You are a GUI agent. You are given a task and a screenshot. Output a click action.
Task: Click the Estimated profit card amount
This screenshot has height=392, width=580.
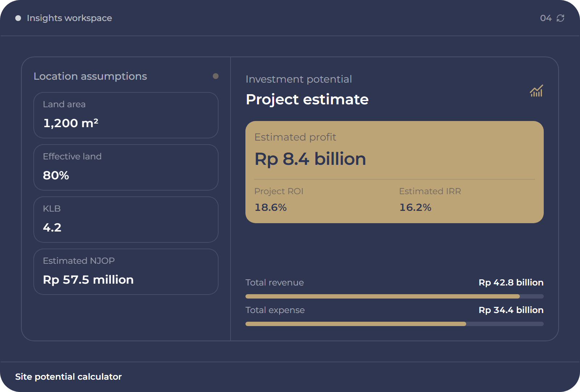point(310,159)
